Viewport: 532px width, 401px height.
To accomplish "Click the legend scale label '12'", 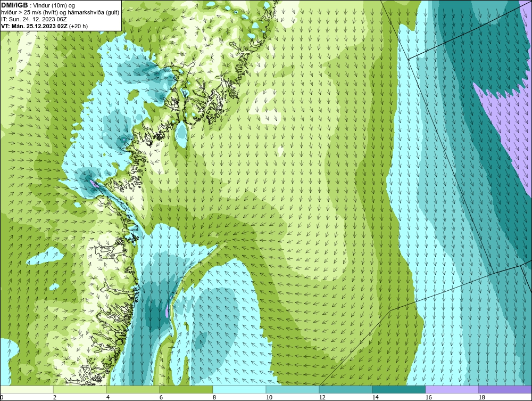I will 322,397.
